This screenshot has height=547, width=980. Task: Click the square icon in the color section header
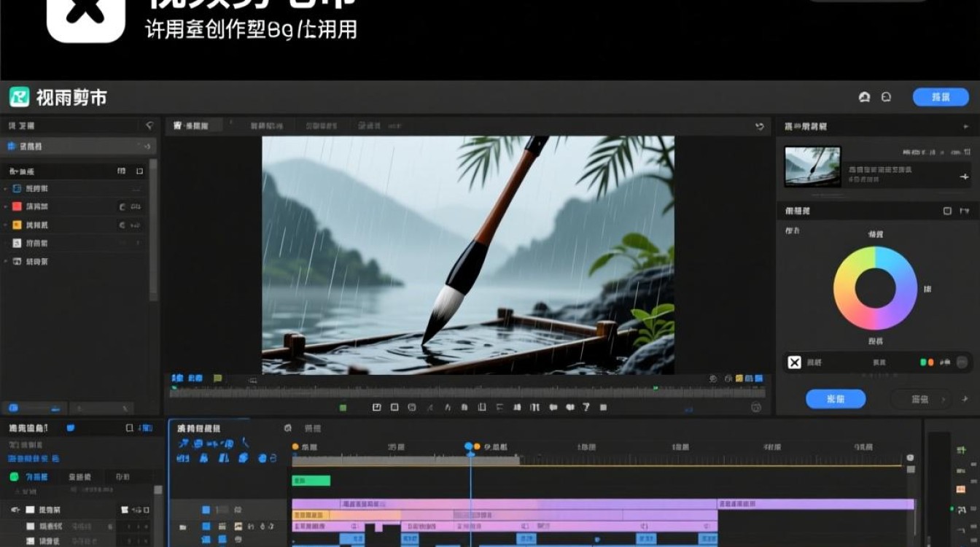(947, 211)
